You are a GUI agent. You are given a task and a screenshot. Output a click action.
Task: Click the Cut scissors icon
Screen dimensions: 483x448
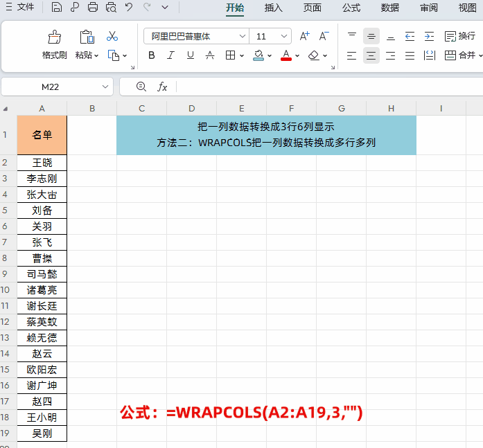pyautogui.click(x=112, y=37)
